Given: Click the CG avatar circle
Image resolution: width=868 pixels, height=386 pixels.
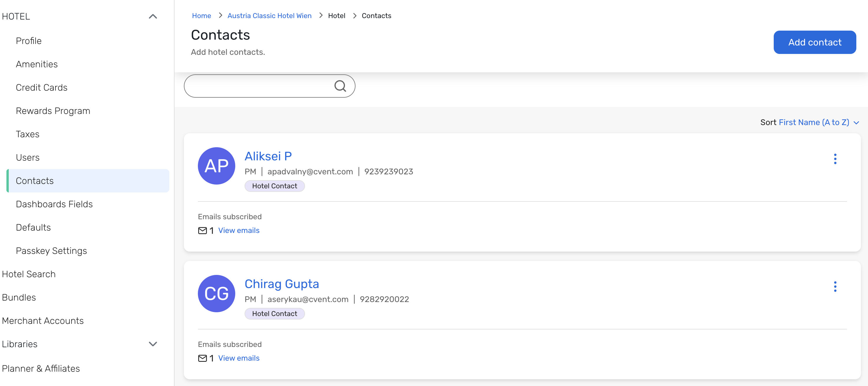Looking at the screenshot, I should point(216,294).
